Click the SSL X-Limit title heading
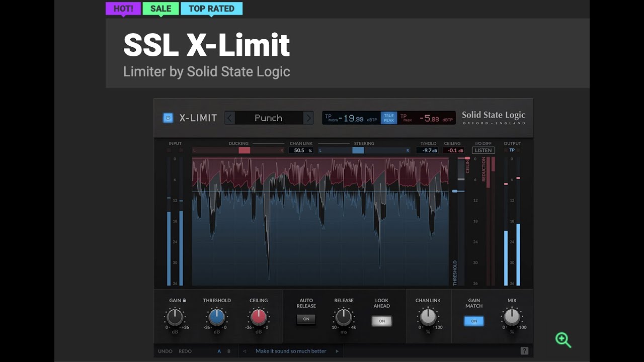Viewport: 644px width, 362px height. point(206,45)
